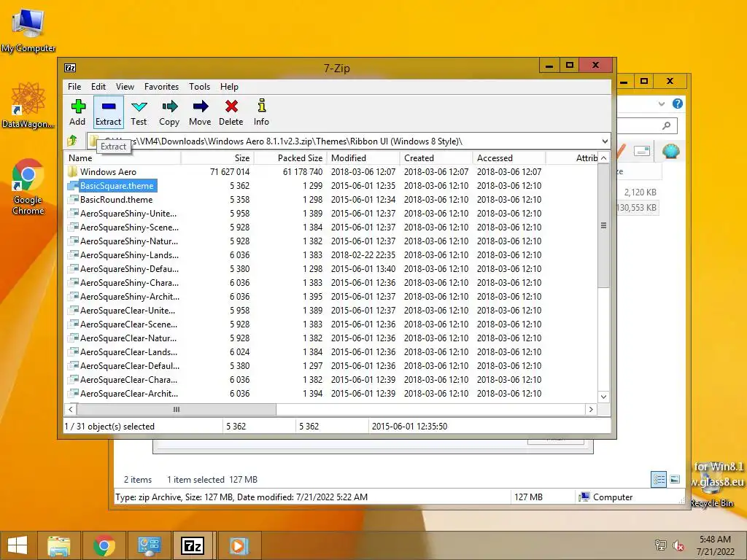Image resolution: width=747 pixels, height=560 pixels.
Task: Select BasicSquare.theme file
Action: pos(117,186)
